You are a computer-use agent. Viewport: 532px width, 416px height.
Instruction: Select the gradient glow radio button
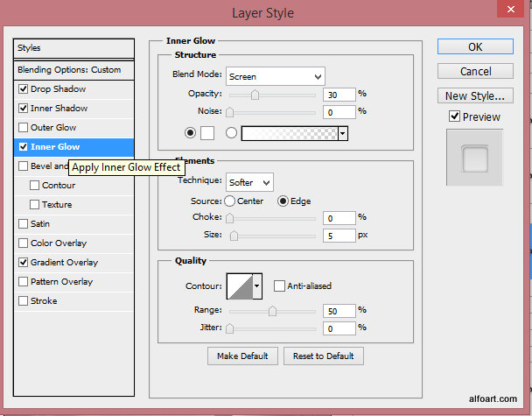click(232, 133)
